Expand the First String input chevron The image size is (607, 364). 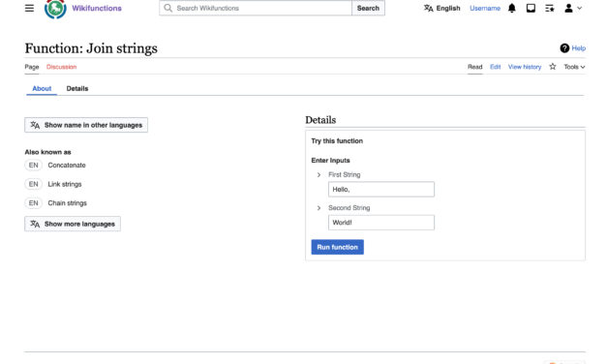click(319, 175)
